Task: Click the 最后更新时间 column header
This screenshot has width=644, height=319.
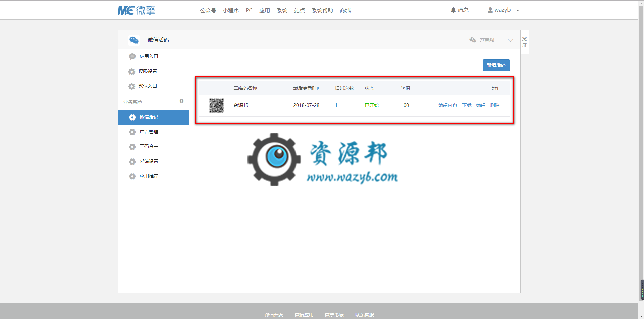Action: [307, 88]
